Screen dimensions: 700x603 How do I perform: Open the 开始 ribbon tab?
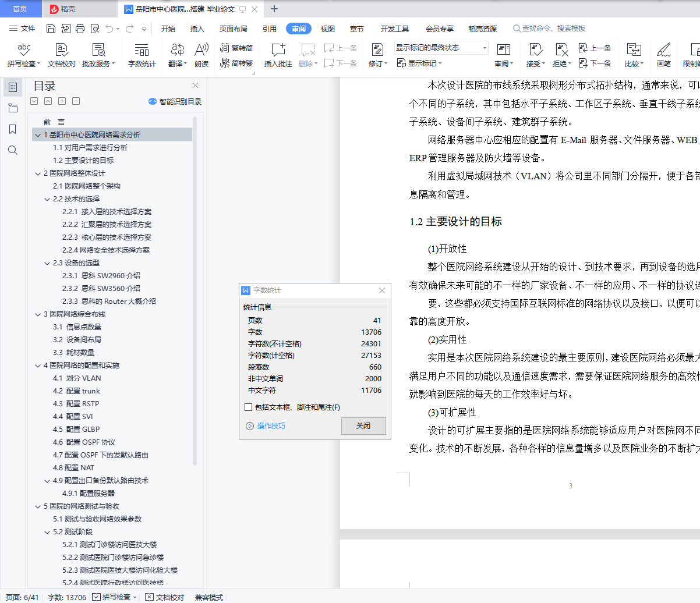[168, 29]
